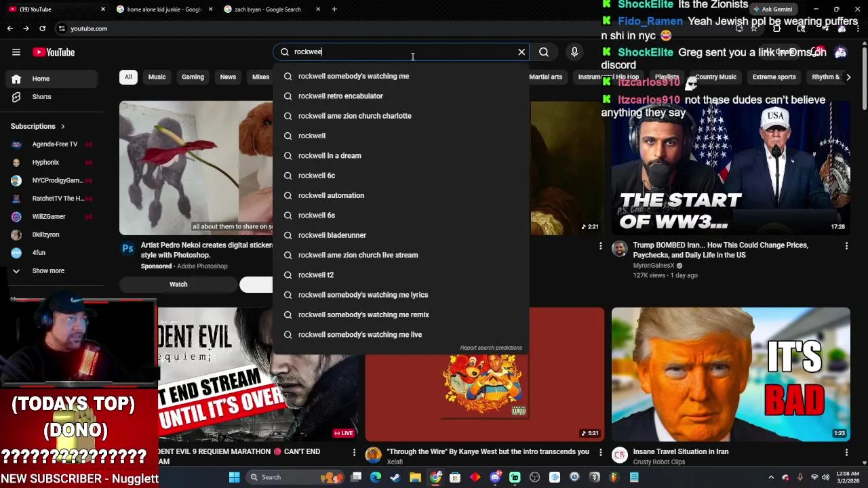The height and width of the screenshot is (488, 868).
Task: Select the Mixes filter chip
Action: coord(260,77)
